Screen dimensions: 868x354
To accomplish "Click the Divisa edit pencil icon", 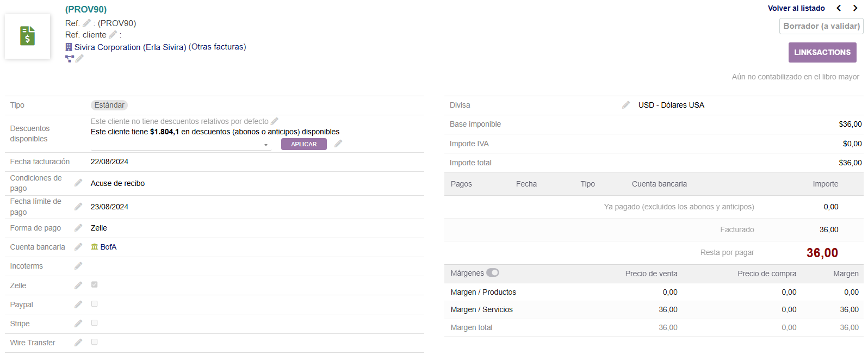I will pyautogui.click(x=626, y=105).
